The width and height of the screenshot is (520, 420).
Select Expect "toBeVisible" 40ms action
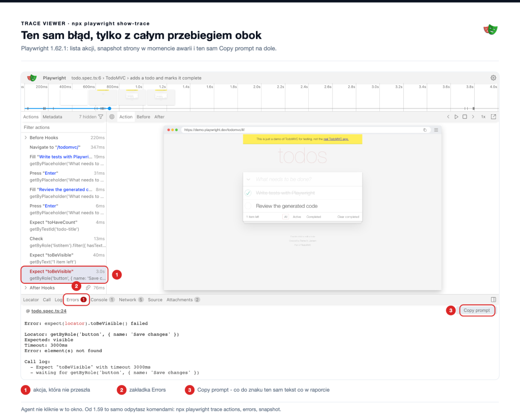point(63,259)
